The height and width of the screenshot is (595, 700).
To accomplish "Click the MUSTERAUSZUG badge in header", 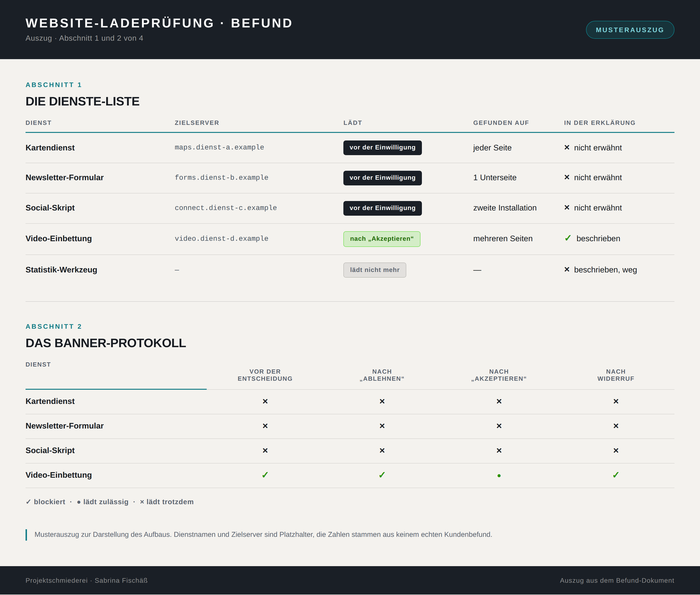I will [x=630, y=30].
